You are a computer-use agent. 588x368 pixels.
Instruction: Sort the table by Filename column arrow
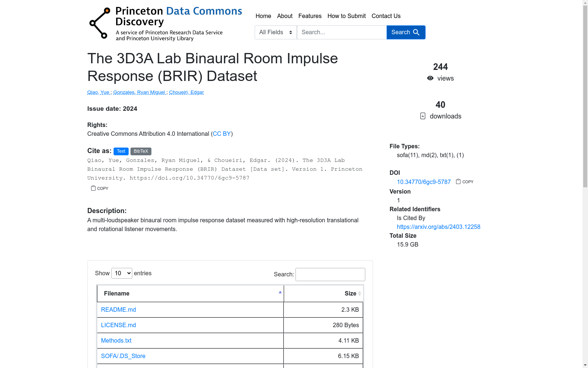pyautogui.click(x=280, y=293)
